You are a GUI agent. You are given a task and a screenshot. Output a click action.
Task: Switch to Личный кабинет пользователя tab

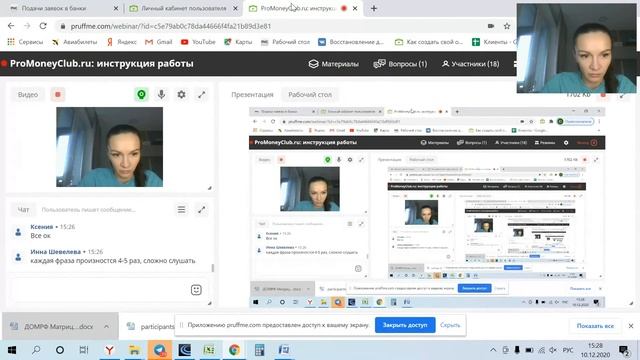(x=183, y=8)
